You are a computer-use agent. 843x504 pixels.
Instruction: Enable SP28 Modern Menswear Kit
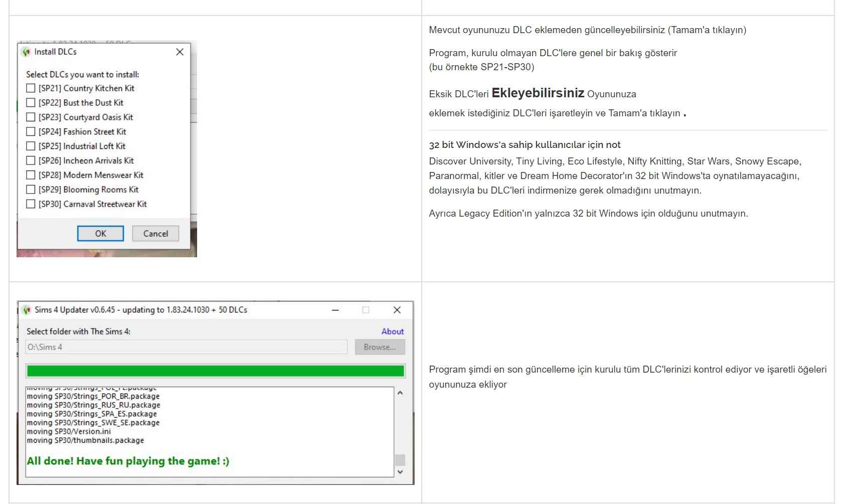31,176
